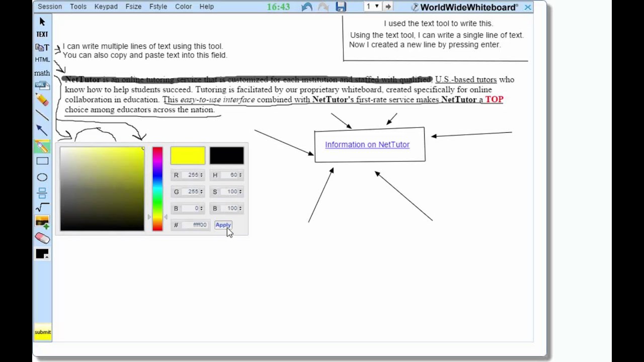Select the TEXT tool
The width and height of the screenshot is (644, 362).
42,34
